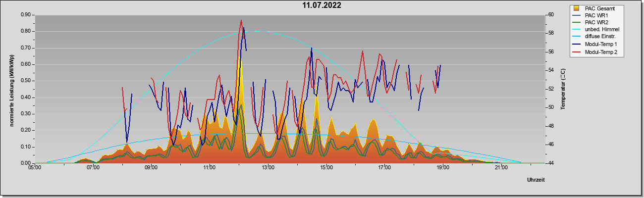
Task: Click the chart title 11.07.2022
Action: pyautogui.click(x=322, y=6)
